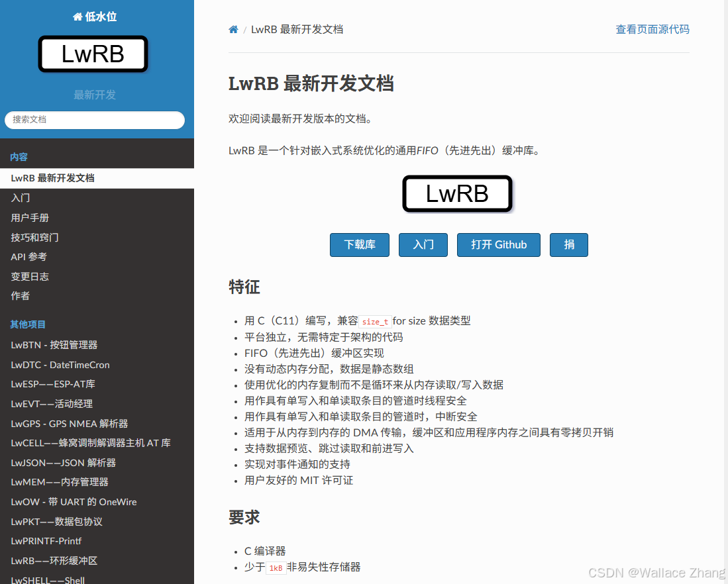
Task: Select LwRB 最新开发文档 in sidebar
Action: [x=97, y=178]
